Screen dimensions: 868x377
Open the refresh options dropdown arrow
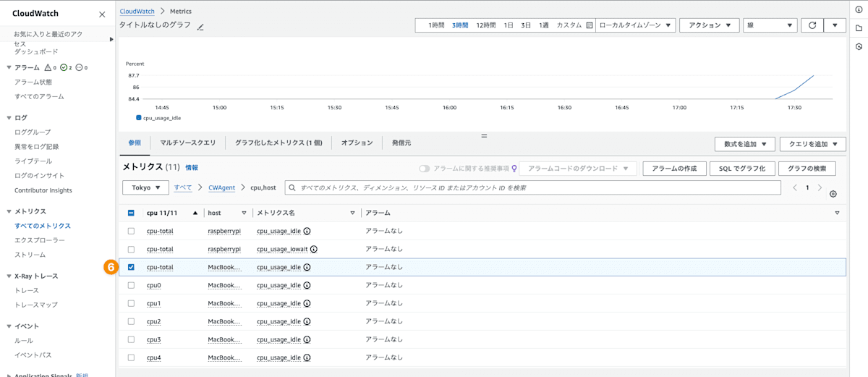pos(835,25)
